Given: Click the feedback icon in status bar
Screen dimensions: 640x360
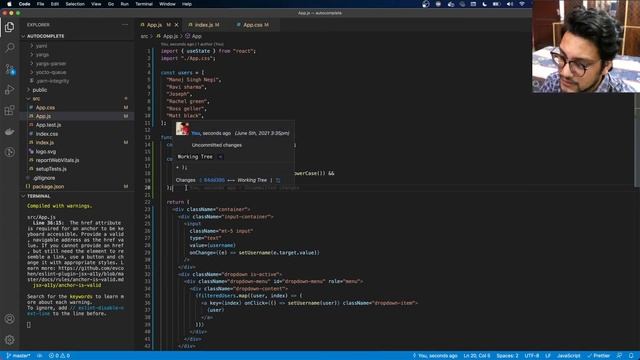Looking at the screenshot, I should coord(619,356).
